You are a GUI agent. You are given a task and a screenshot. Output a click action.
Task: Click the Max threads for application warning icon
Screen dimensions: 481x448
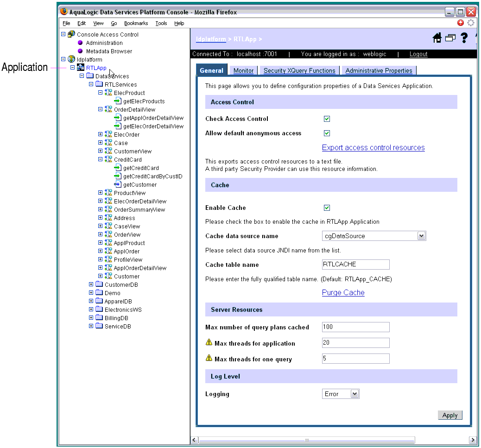[x=209, y=342]
